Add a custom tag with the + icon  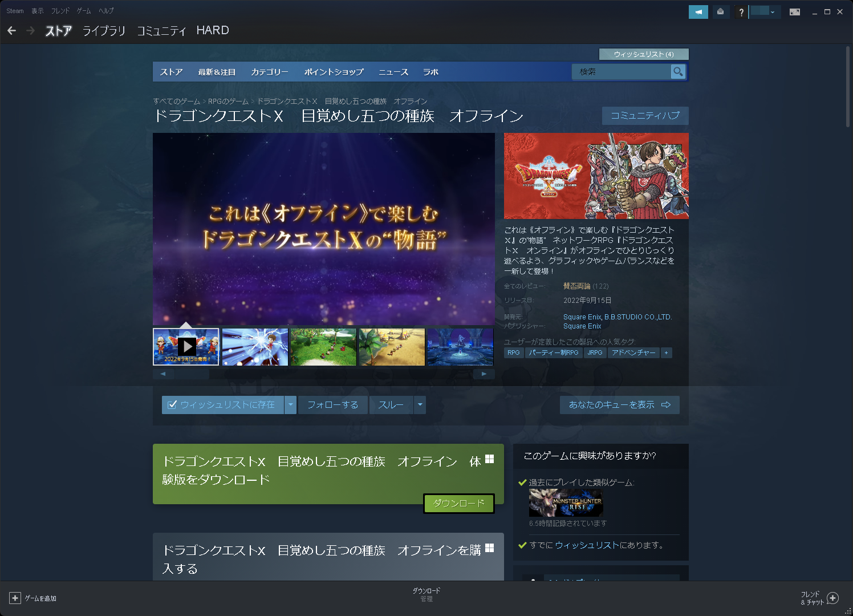666,352
